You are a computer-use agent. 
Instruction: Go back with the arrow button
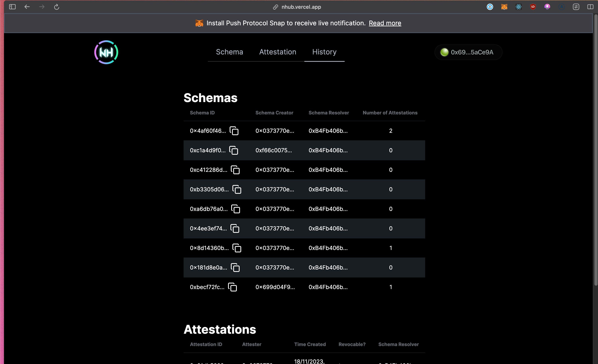[27, 7]
